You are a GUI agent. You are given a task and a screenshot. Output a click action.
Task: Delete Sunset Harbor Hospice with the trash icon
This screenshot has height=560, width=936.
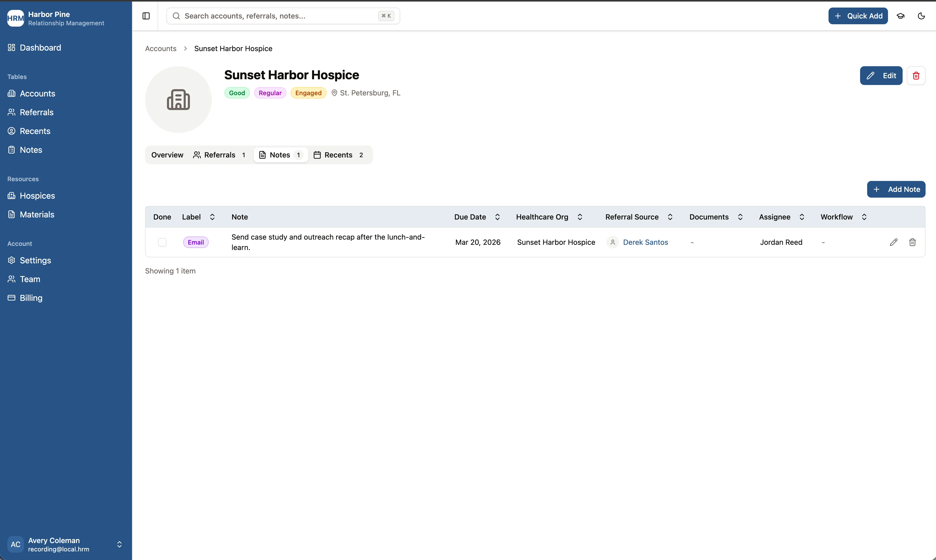916,75
